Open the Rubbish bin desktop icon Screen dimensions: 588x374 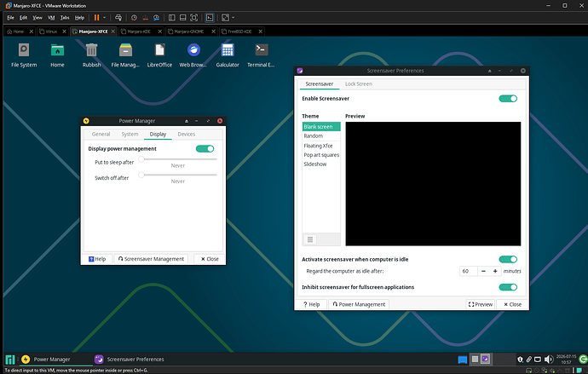coord(91,55)
